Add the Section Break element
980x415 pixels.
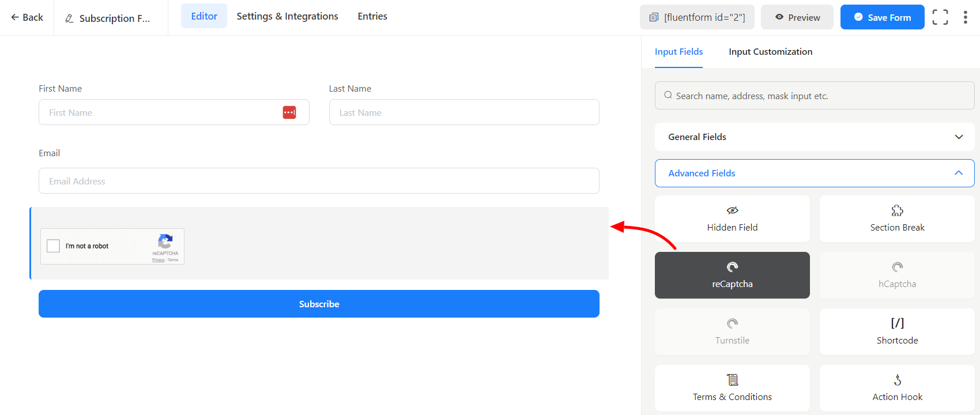(897, 219)
